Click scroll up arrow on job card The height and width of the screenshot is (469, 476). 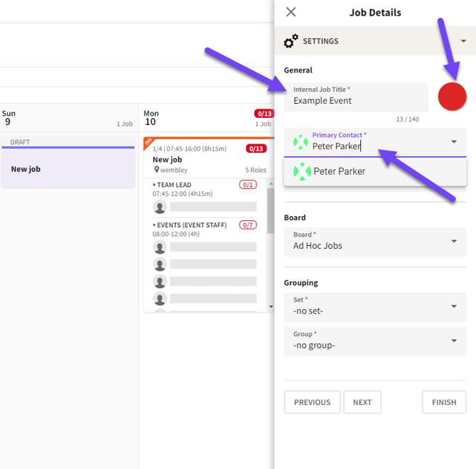pos(271,183)
